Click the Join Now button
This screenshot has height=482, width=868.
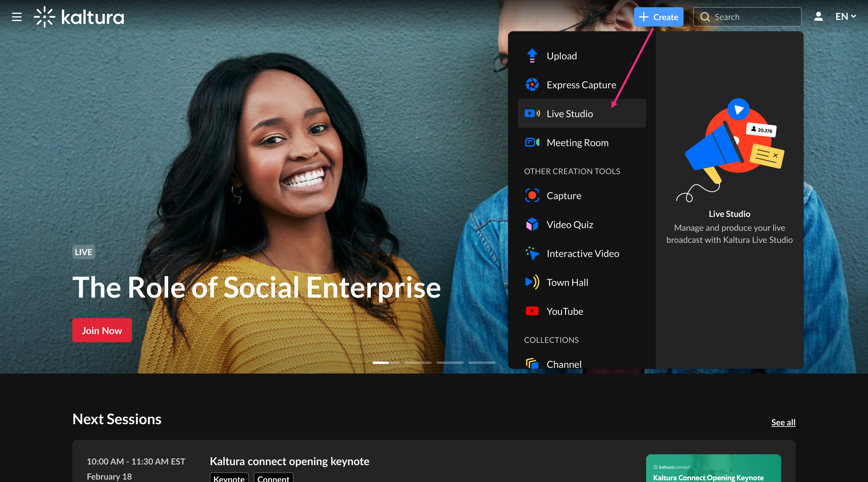pyautogui.click(x=102, y=330)
